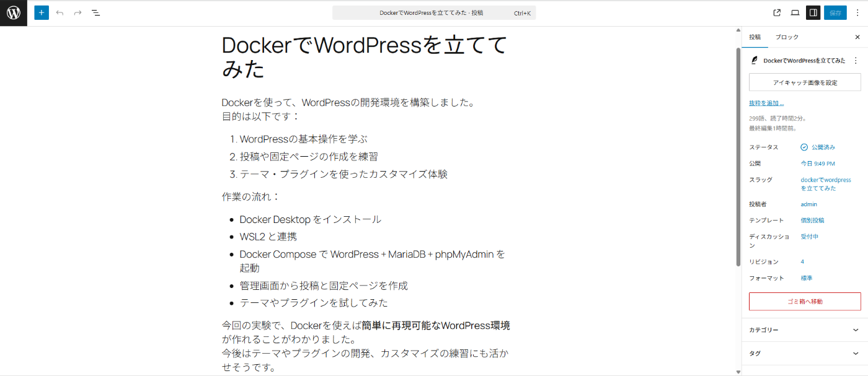Image resolution: width=868 pixels, height=376 pixels.
Task: Click scrollbar down arrow of editor
Action: coord(738,372)
